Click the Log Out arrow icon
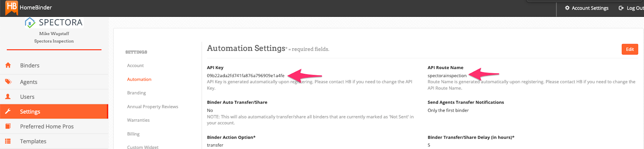Screen dimensions: 644x149 (621, 8)
